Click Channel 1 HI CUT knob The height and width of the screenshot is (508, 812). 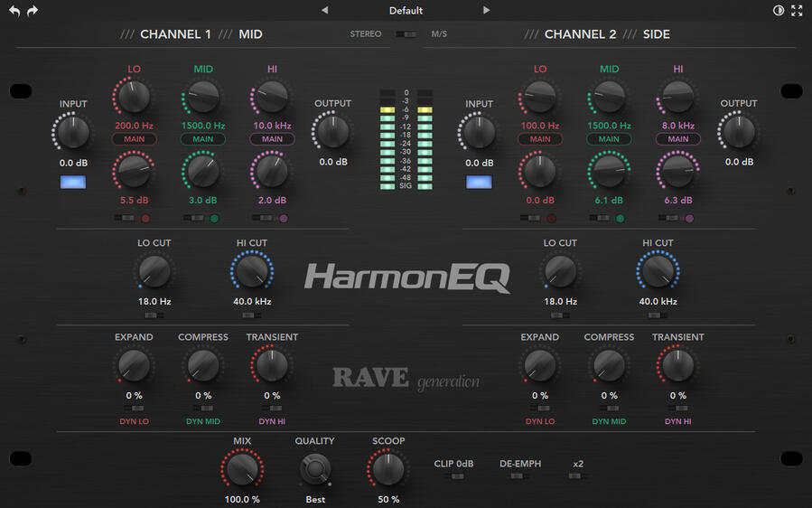click(x=252, y=271)
